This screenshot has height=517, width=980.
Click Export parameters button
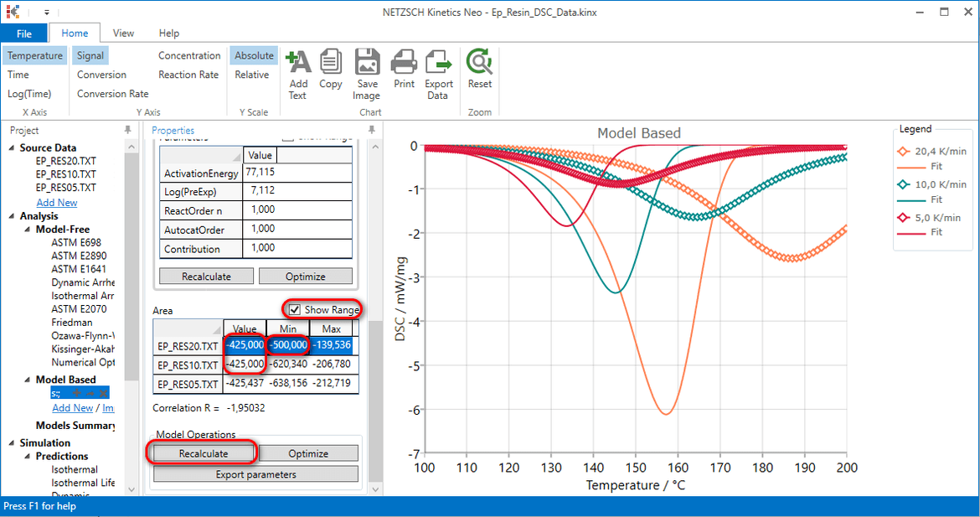tap(255, 473)
